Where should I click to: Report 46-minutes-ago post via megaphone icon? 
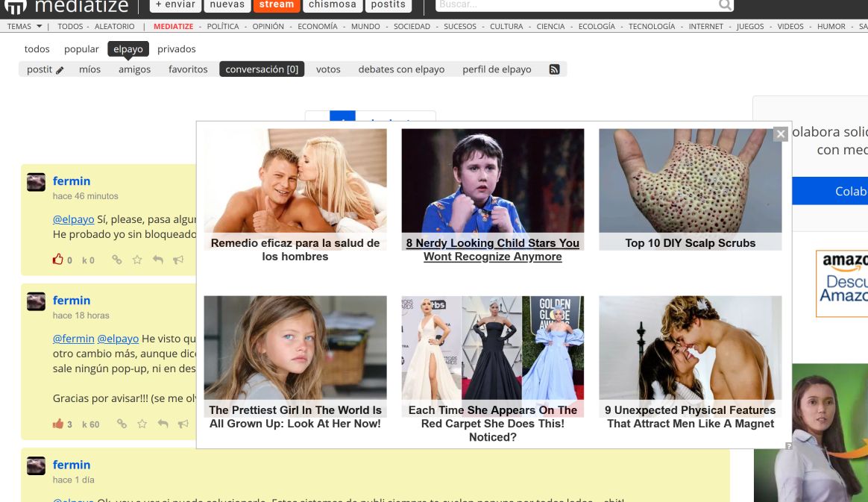178,260
